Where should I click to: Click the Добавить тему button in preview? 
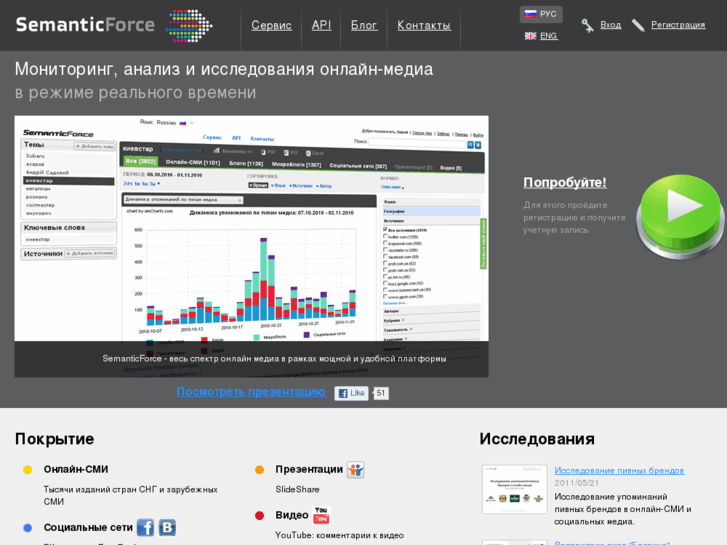(95, 146)
